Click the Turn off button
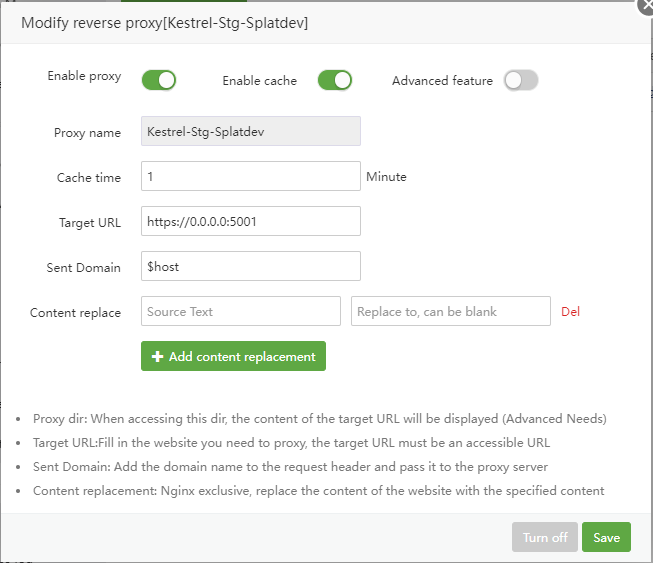 tap(545, 537)
